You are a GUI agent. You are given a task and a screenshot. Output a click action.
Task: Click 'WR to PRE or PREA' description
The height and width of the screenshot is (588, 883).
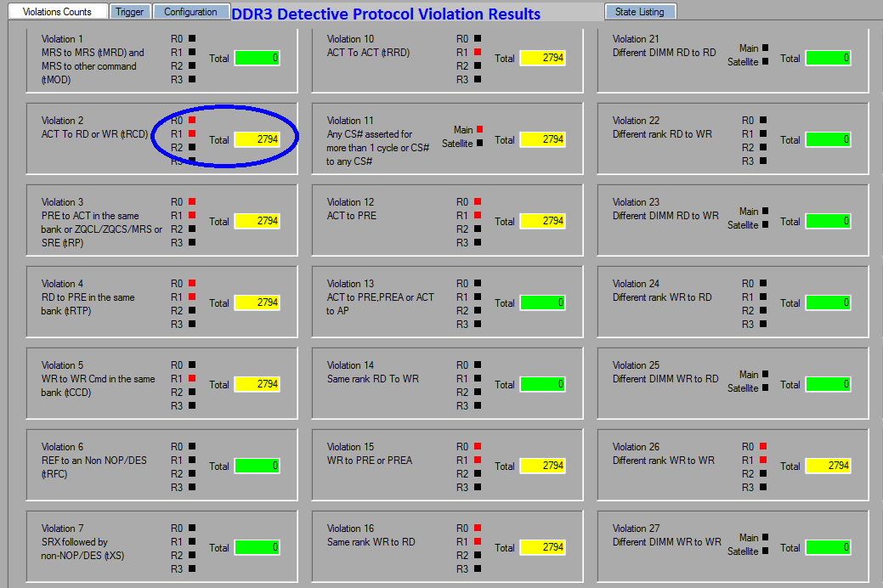(370, 461)
